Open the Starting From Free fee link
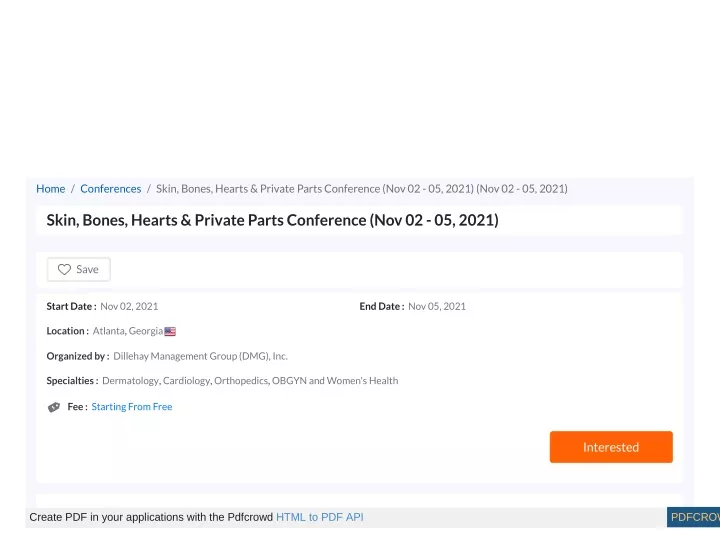Image resolution: width=720 pixels, height=556 pixels. tap(132, 407)
